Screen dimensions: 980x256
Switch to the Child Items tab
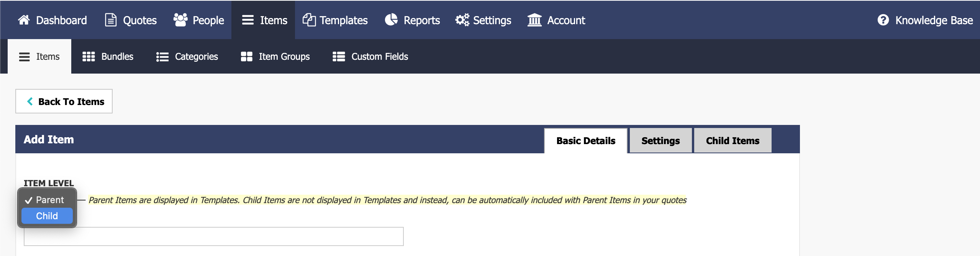coord(733,141)
